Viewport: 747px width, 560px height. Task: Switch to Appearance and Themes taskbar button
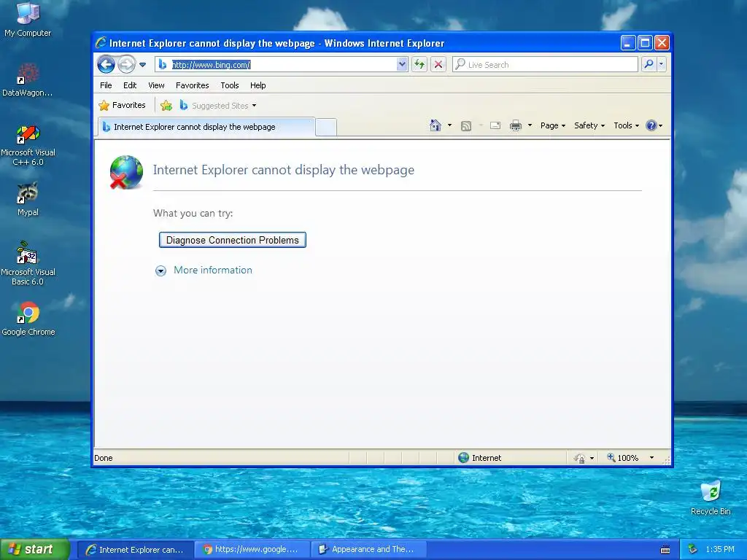[x=368, y=549]
